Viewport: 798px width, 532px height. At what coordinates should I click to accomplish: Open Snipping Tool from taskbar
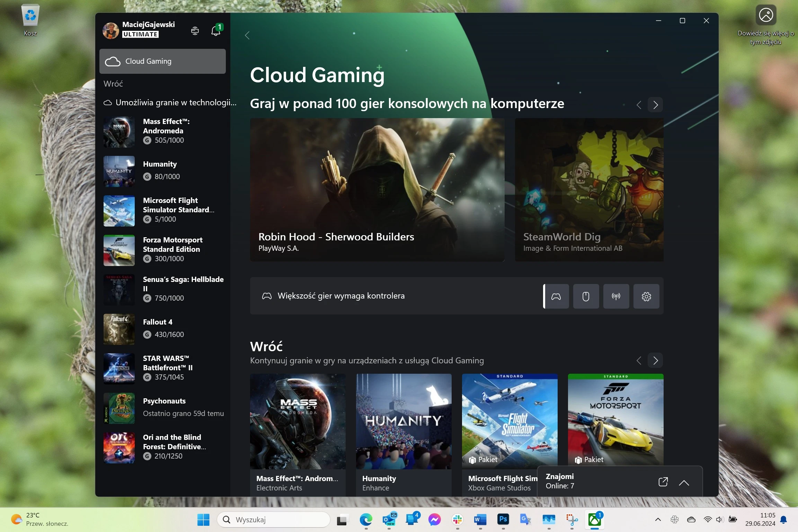pyautogui.click(x=572, y=520)
